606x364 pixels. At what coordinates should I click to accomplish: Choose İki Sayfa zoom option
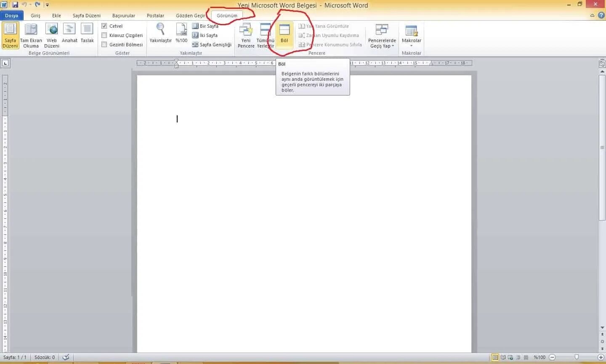(205, 35)
